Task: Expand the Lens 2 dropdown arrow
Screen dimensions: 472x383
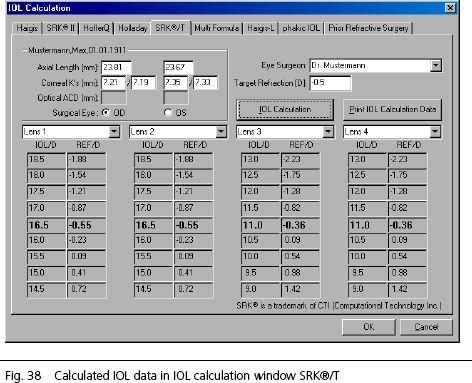Action: pyautogui.click(x=221, y=132)
